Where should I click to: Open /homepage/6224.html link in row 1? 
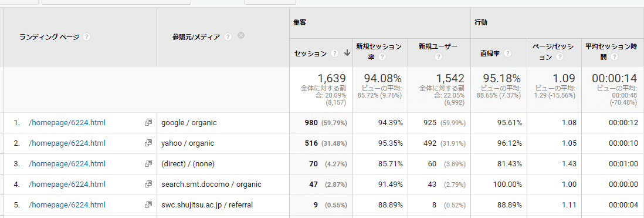[67, 123]
